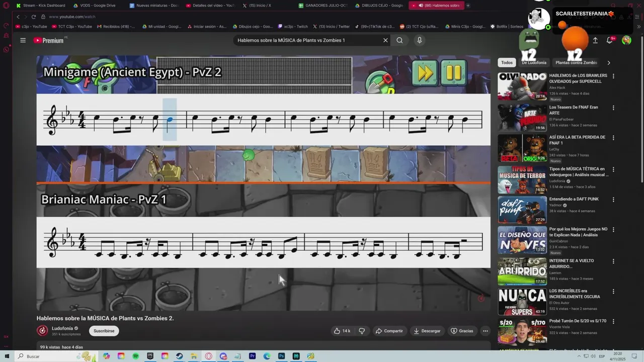The width and height of the screenshot is (644, 362).
Task: Open File Explorer from the taskbar
Action: [194, 356]
